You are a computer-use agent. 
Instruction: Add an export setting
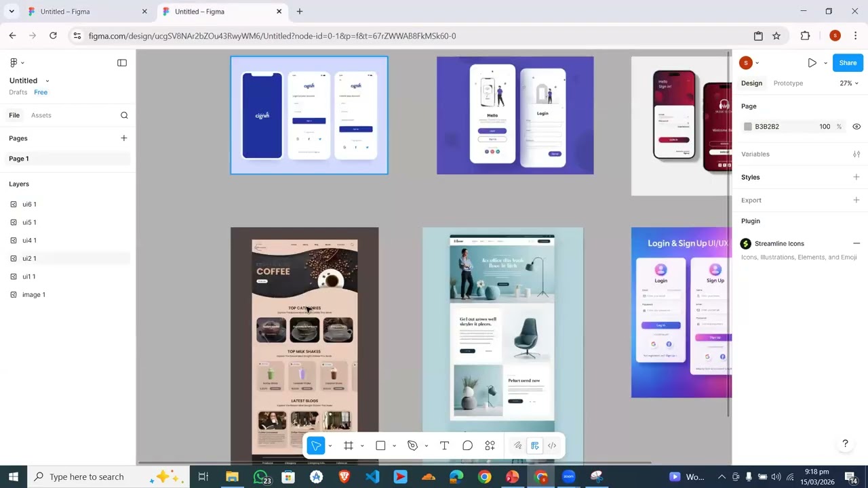pyautogui.click(x=856, y=200)
